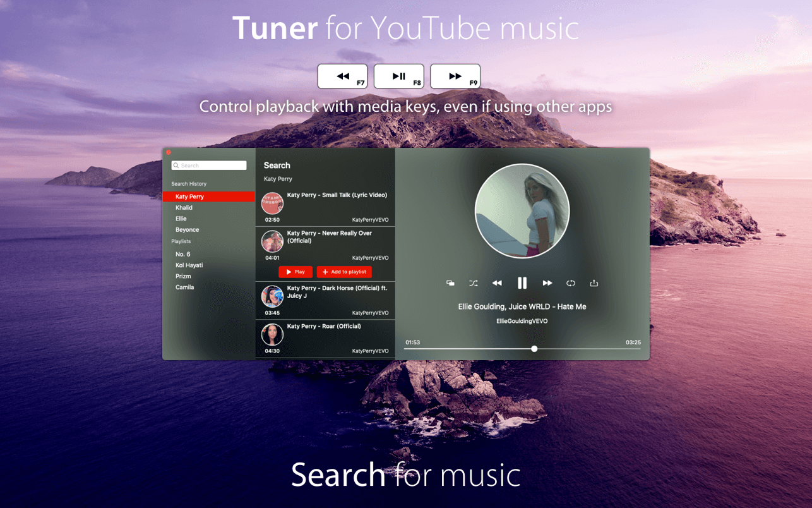Click the mini player window icon
The height and width of the screenshot is (508, 812).
click(450, 283)
